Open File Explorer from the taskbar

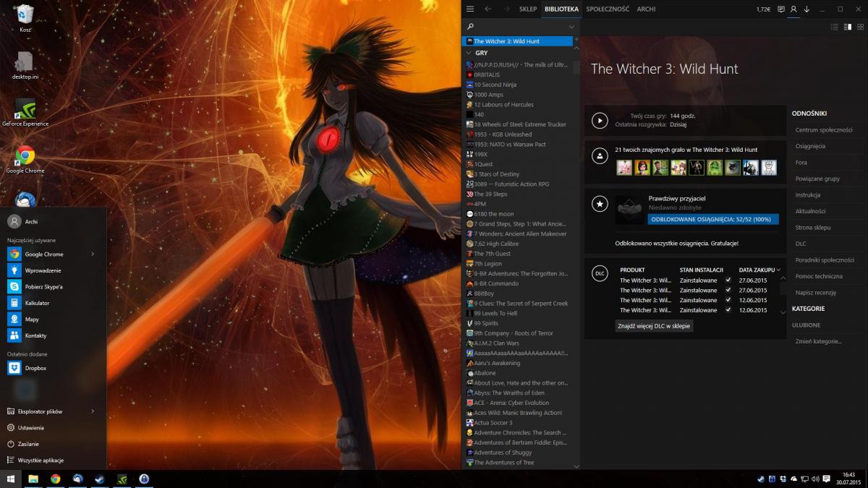33,479
